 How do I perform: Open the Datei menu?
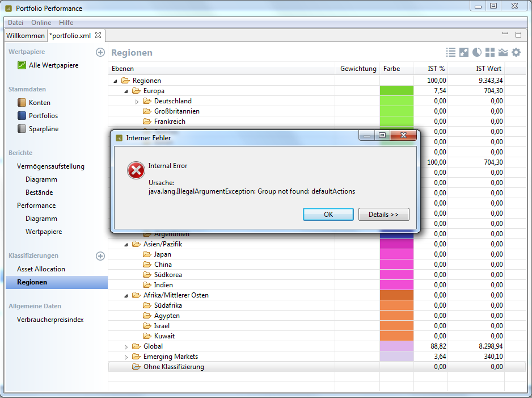[16, 22]
